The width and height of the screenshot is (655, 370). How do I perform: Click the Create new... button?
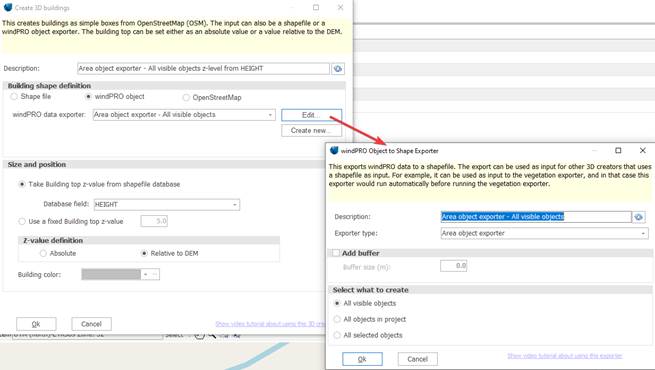click(311, 131)
